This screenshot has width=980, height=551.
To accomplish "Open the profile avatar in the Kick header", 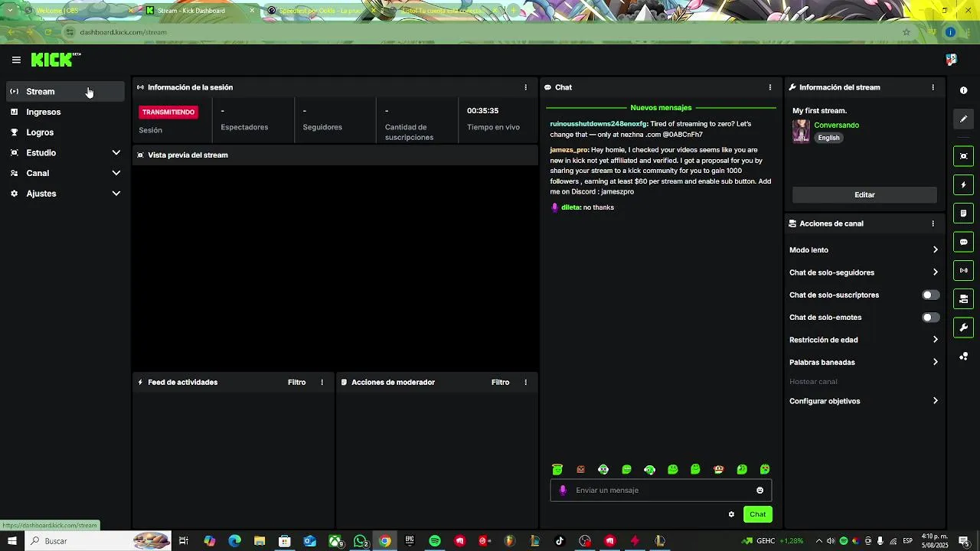I will 951,60.
